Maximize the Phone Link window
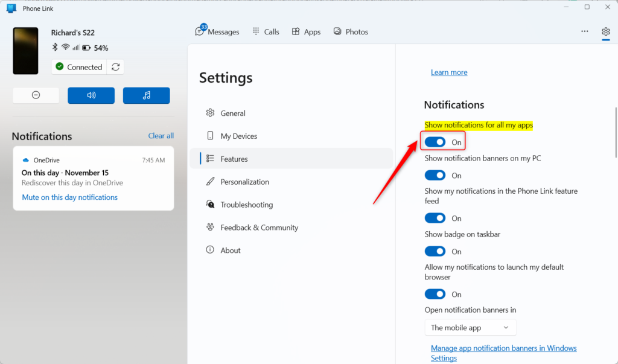The height and width of the screenshot is (364, 618). [587, 7]
